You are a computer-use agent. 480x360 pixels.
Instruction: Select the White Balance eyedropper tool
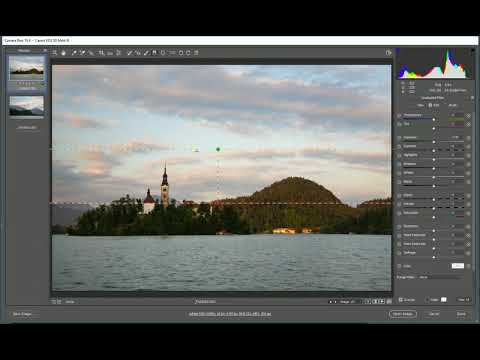pos(74,53)
